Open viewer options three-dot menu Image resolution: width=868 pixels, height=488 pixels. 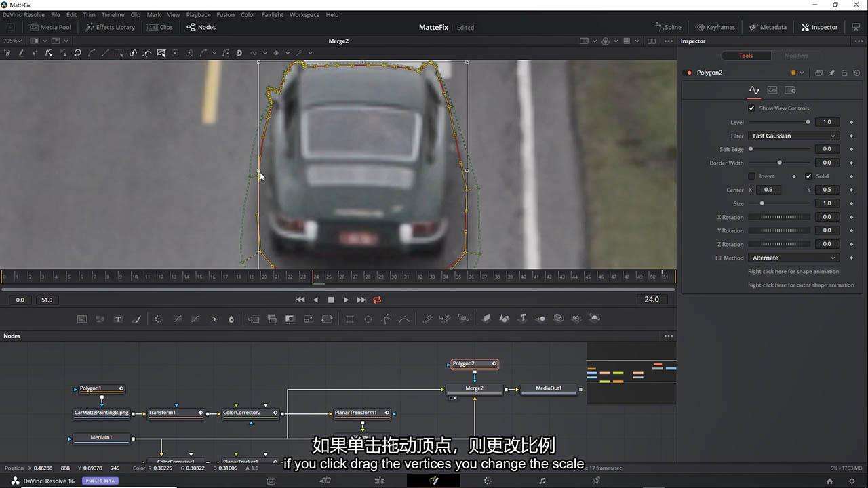tap(669, 41)
